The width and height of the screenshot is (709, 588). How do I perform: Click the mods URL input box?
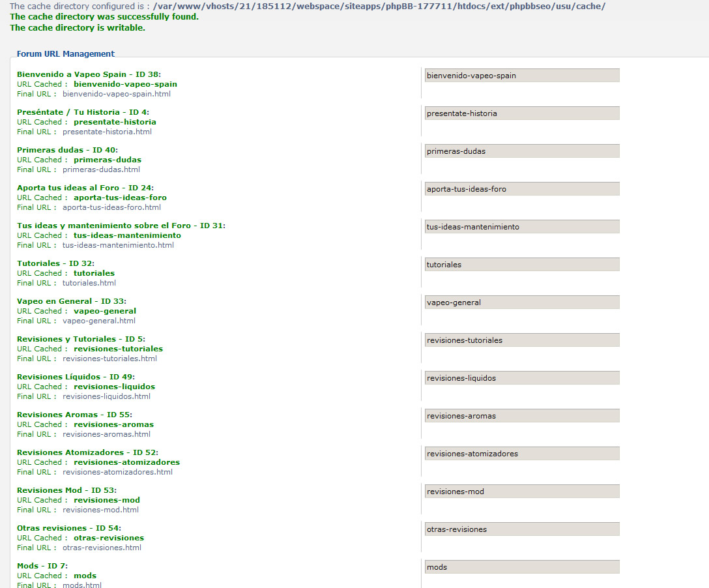click(521, 567)
